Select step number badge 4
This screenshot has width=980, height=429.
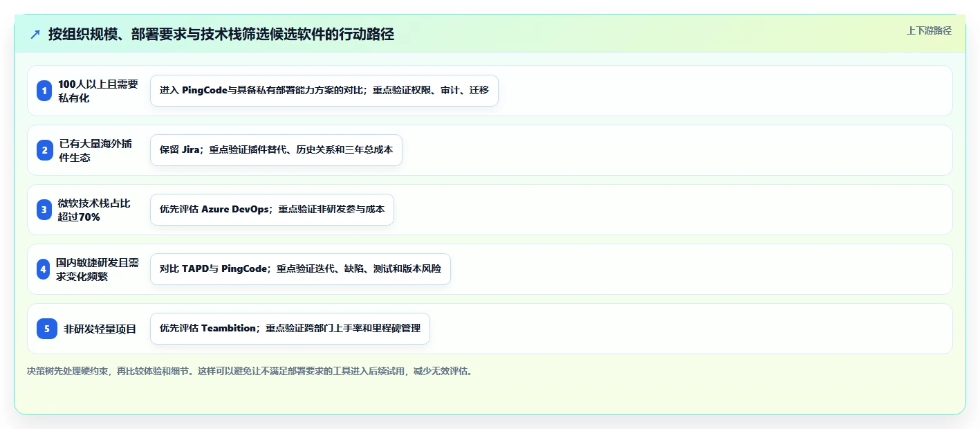tap(43, 269)
